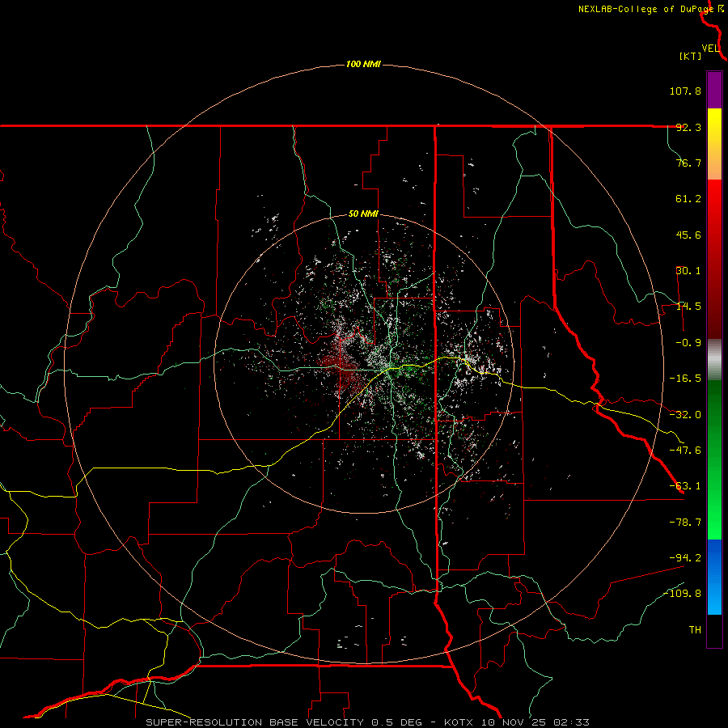Click the -109.8 legend value
This screenshot has width=728, height=728.
683,594
